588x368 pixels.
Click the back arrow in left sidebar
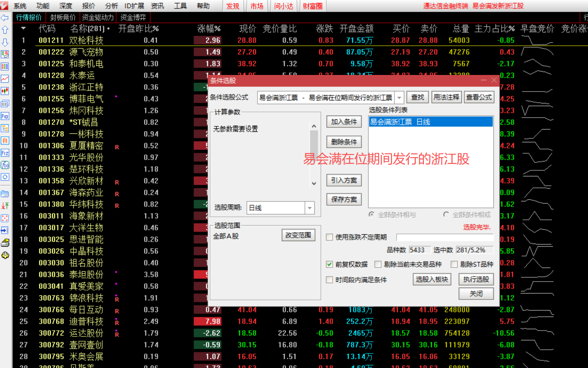point(5,18)
